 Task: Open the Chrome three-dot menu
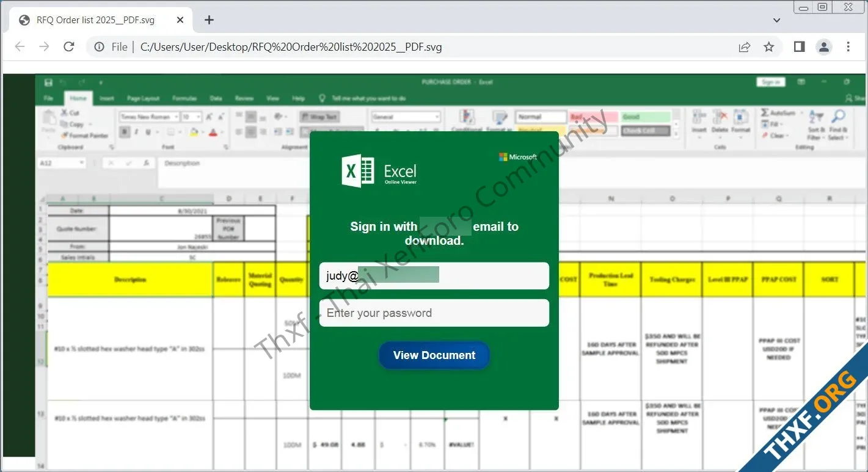tap(848, 47)
